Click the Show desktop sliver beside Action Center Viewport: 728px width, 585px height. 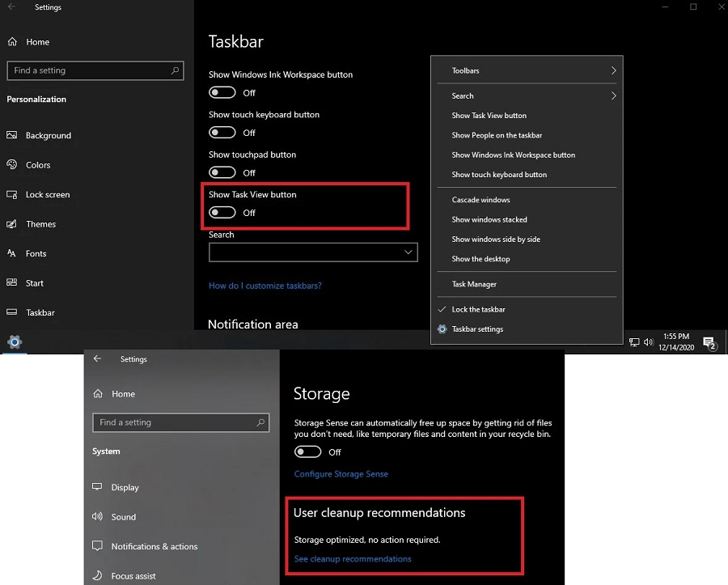(726, 342)
